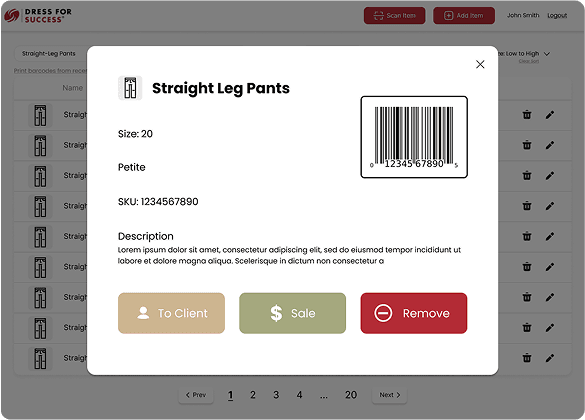Click the pants icon beside the title

(x=130, y=88)
